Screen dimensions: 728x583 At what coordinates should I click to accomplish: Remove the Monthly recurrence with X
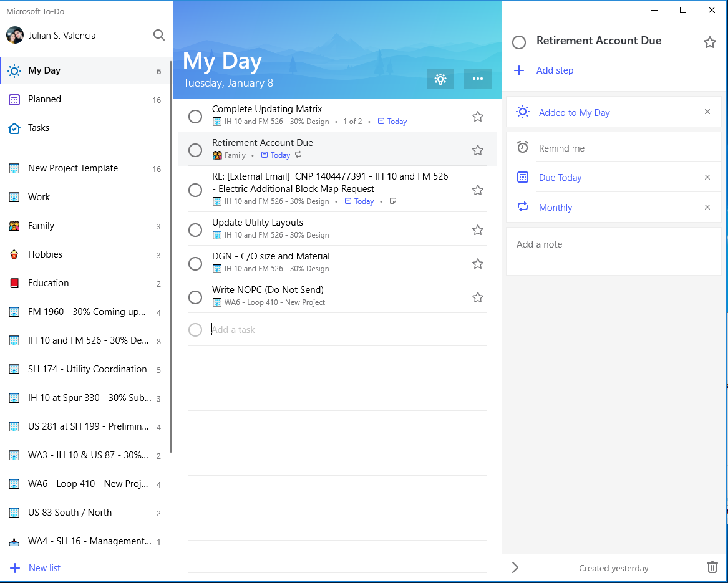pos(707,207)
